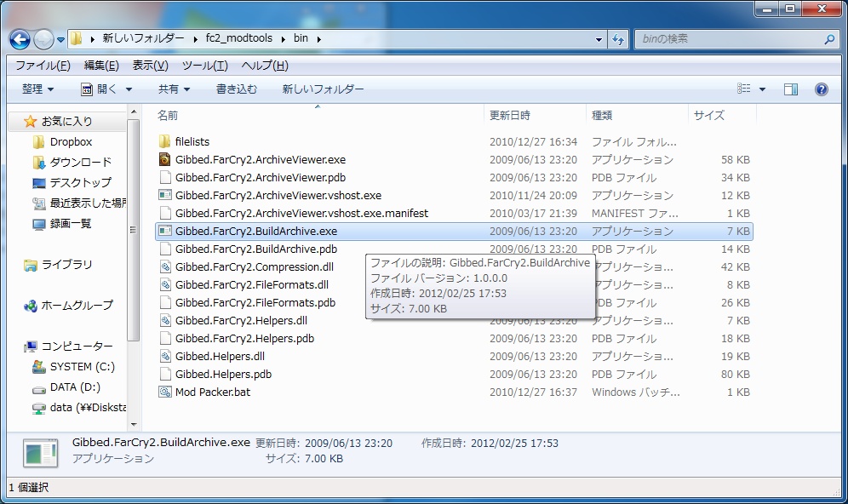Click the BuildArchive.exe thumbnail in details pane
Image resolution: width=848 pixels, height=504 pixels.
click(41, 453)
